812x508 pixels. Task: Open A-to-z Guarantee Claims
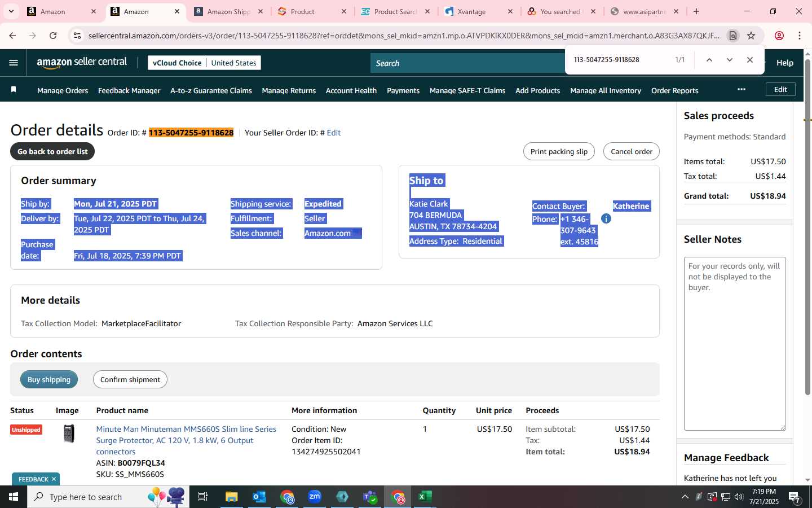(x=211, y=90)
